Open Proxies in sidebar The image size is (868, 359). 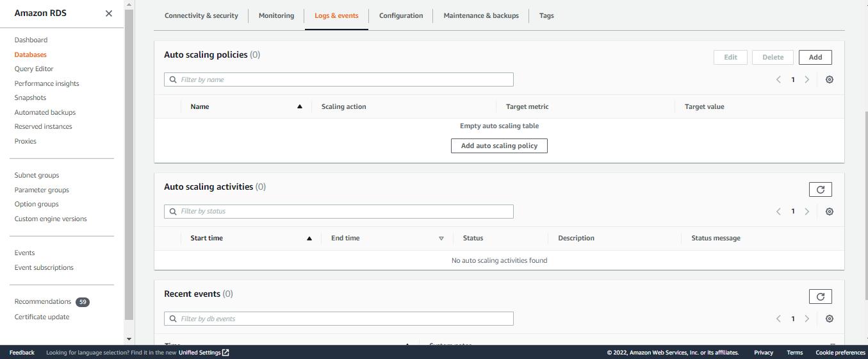26,141
